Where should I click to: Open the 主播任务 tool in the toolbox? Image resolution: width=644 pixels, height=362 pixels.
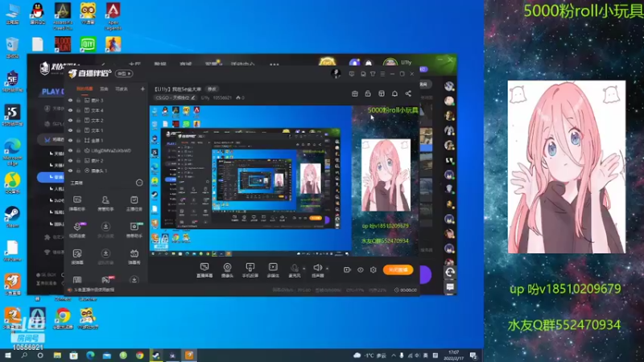(134, 204)
